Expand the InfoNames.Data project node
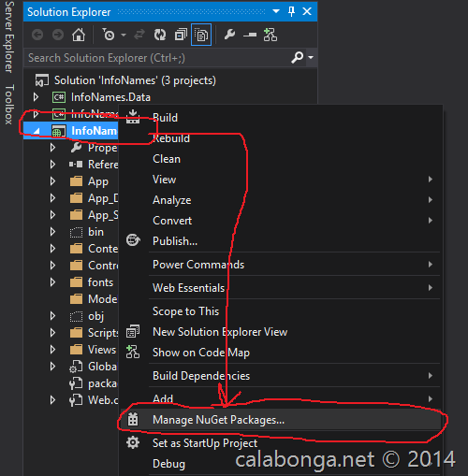The height and width of the screenshot is (476, 468). click(36, 97)
